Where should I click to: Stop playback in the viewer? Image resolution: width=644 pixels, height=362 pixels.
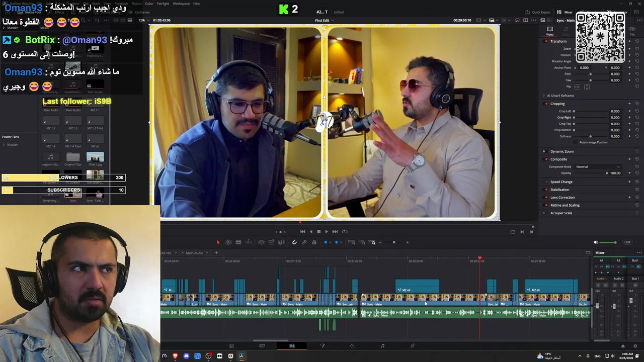[x=318, y=232]
